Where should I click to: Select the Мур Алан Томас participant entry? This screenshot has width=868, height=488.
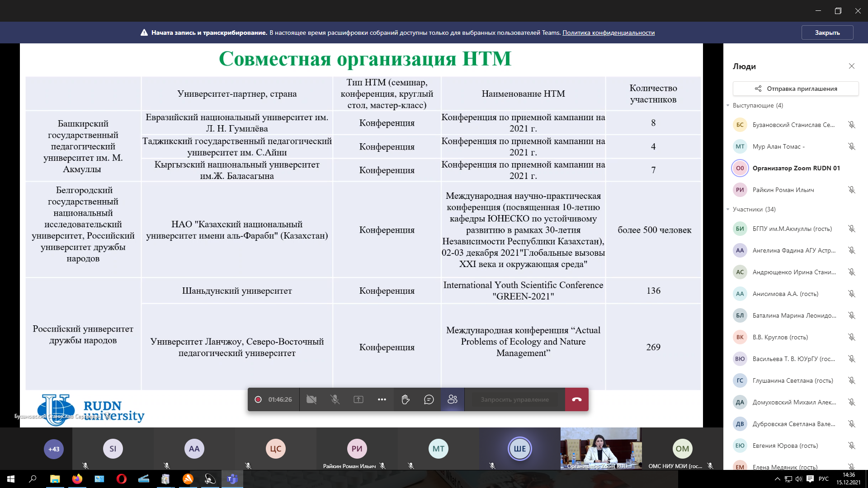click(x=778, y=146)
